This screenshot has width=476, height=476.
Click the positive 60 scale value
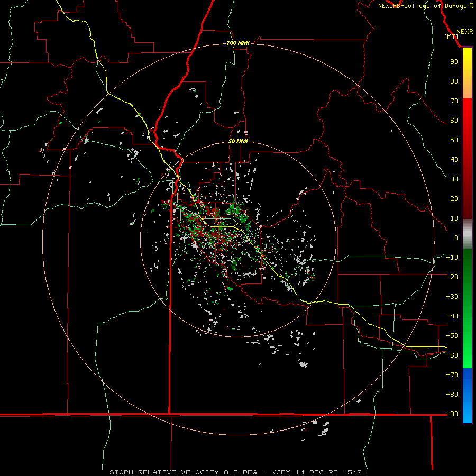tap(454, 120)
